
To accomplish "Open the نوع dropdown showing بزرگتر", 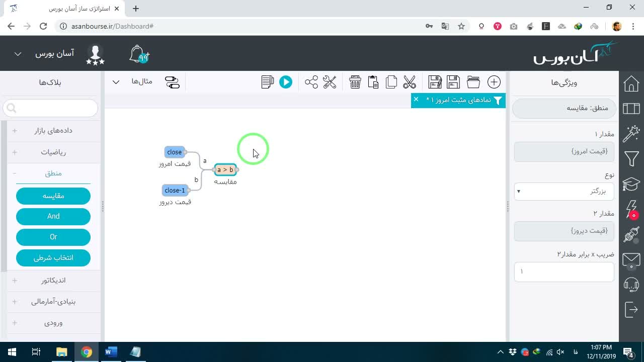I will pos(564,191).
